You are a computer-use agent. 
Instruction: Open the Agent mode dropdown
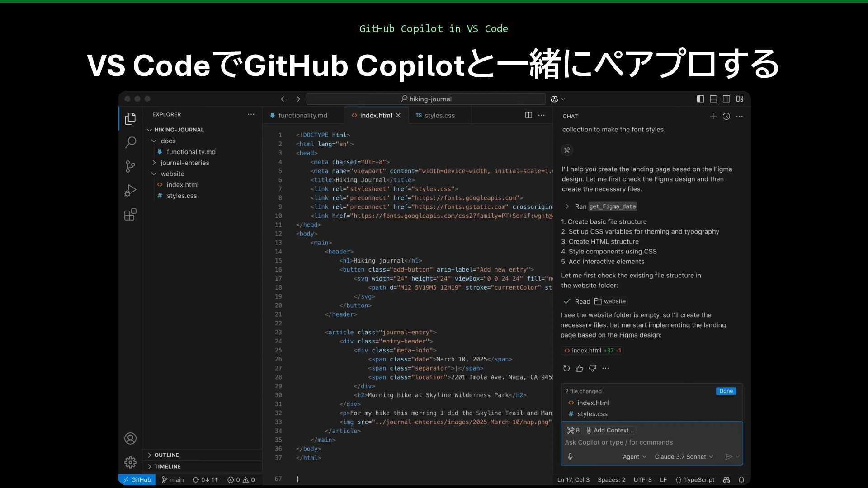634,457
